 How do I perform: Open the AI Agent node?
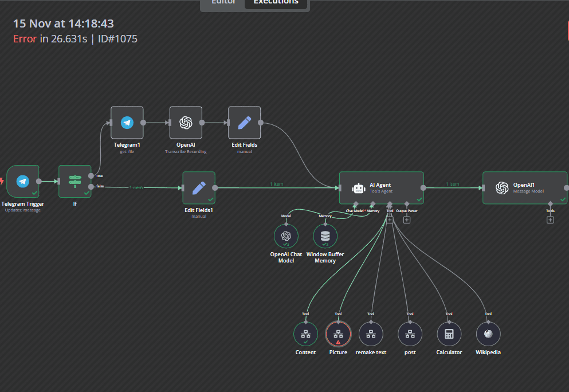click(382, 188)
